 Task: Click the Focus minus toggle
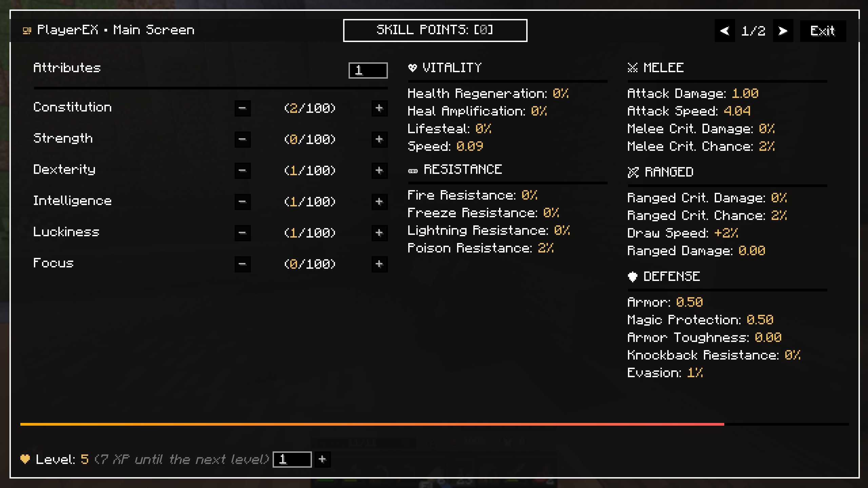click(x=241, y=263)
